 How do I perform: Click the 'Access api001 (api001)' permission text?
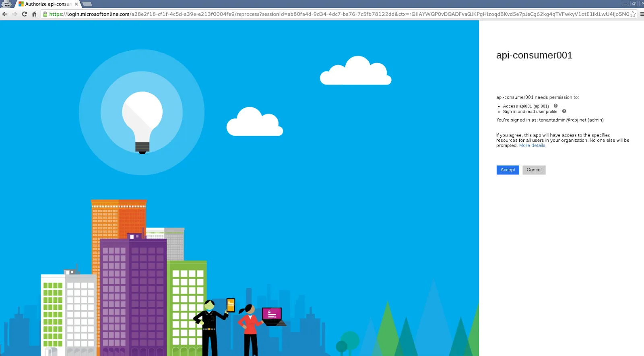point(526,106)
